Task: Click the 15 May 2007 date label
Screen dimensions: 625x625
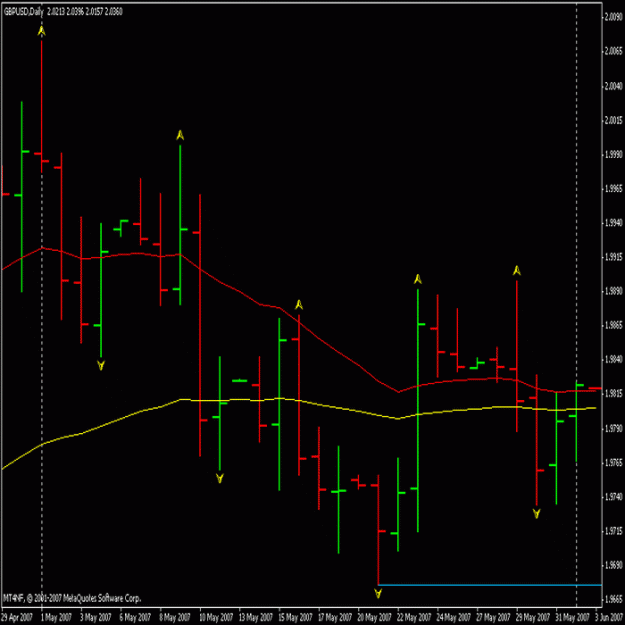Action: tap(295, 618)
